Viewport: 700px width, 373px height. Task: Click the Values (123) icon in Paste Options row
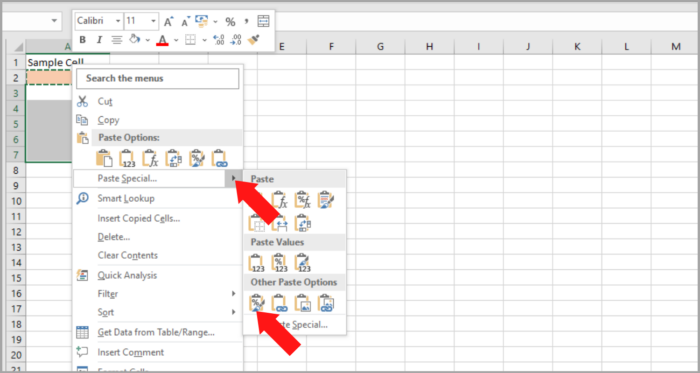click(x=127, y=158)
